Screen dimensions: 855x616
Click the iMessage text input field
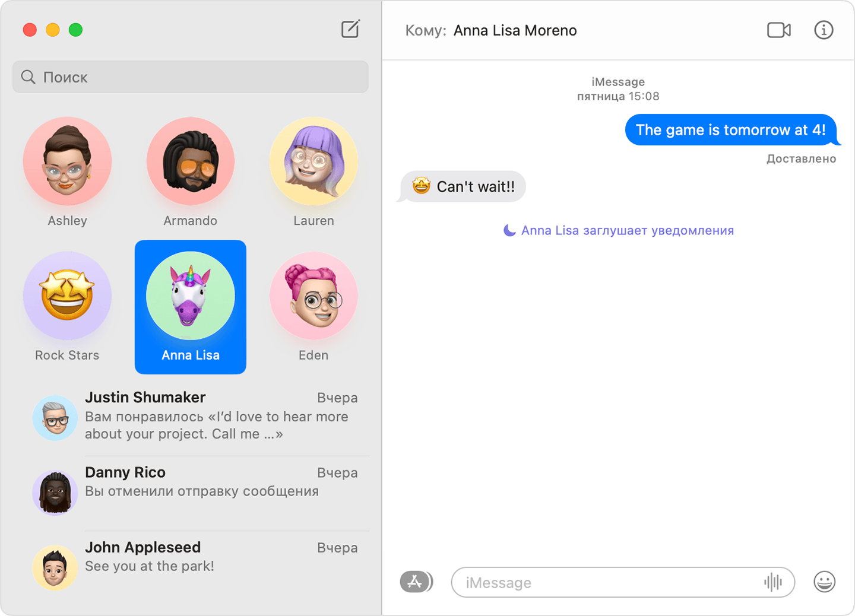tap(623, 582)
